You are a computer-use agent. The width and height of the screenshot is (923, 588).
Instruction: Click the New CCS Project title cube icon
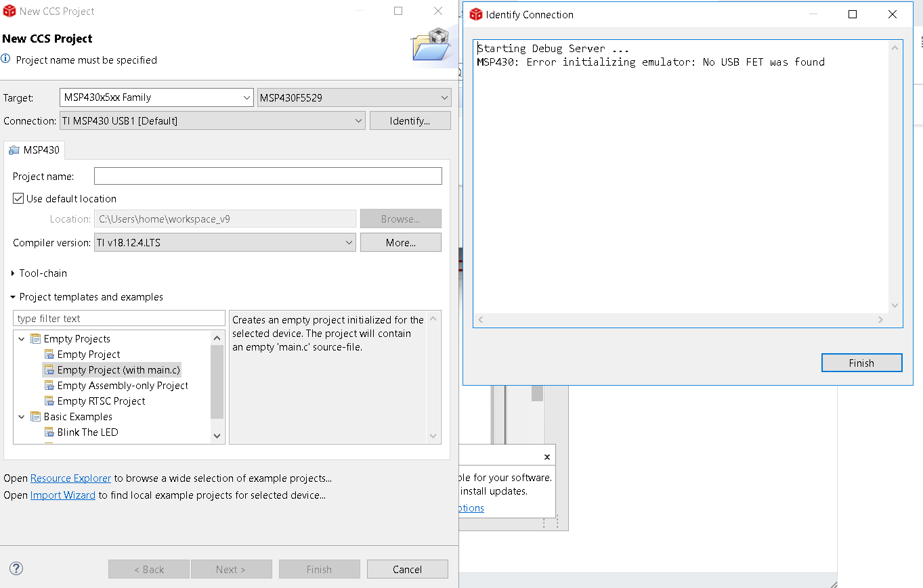click(9, 12)
